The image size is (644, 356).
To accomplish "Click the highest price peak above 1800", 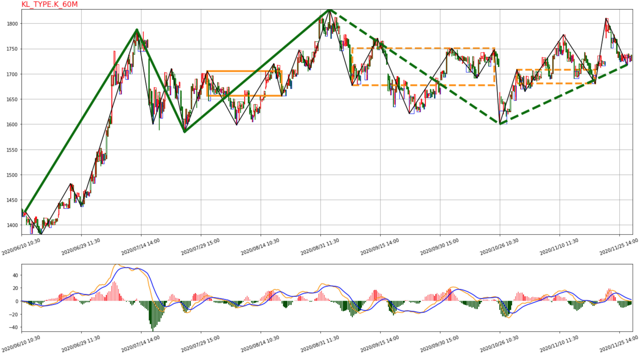I will pyautogui.click(x=330, y=10).
